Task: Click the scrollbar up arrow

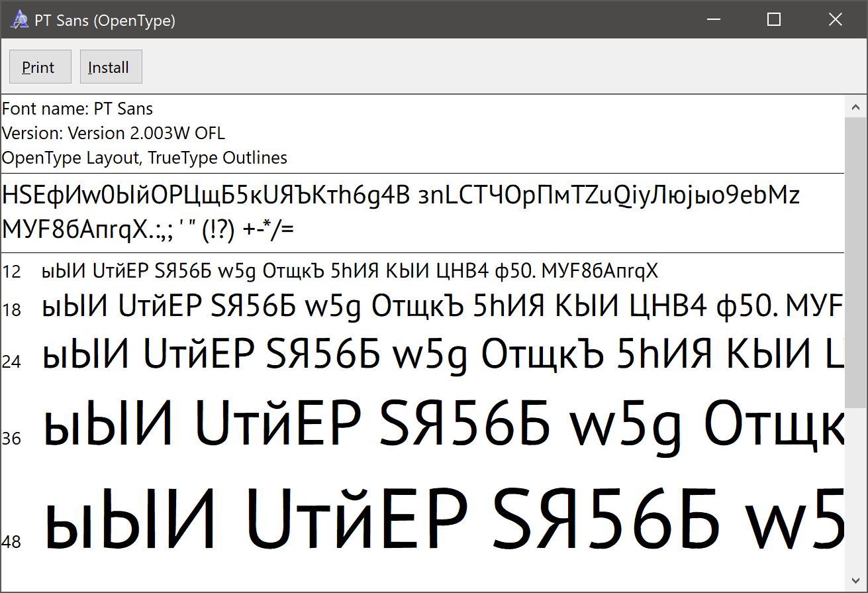Action: [855, 107]
